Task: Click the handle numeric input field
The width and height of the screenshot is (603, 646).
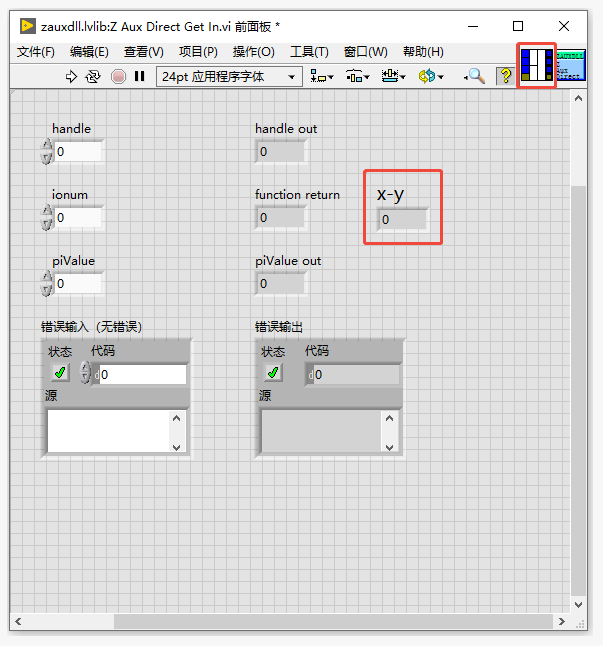Action: point(78,152)
